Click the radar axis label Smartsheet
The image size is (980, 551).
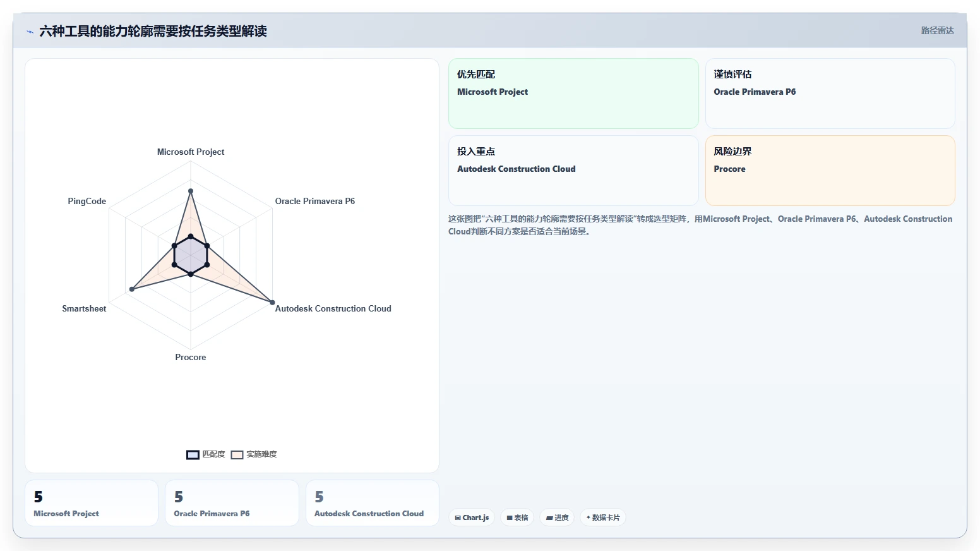click(x=84, y=308)
